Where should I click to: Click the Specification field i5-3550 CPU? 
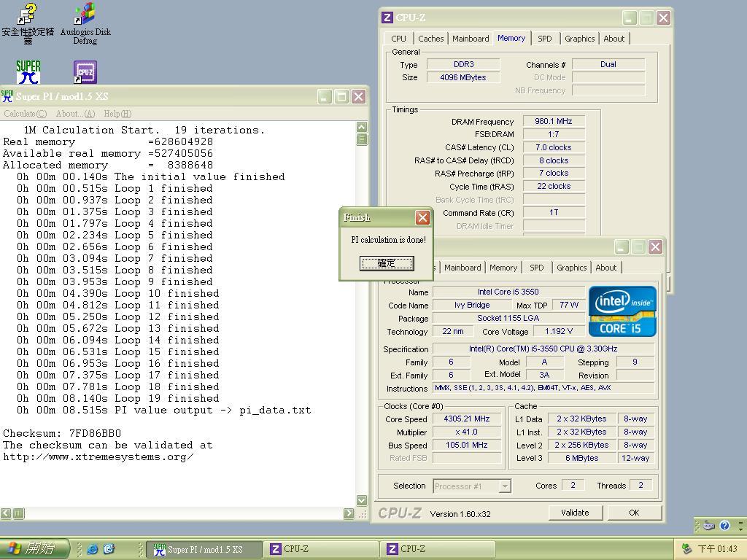(x=543, y=349)
